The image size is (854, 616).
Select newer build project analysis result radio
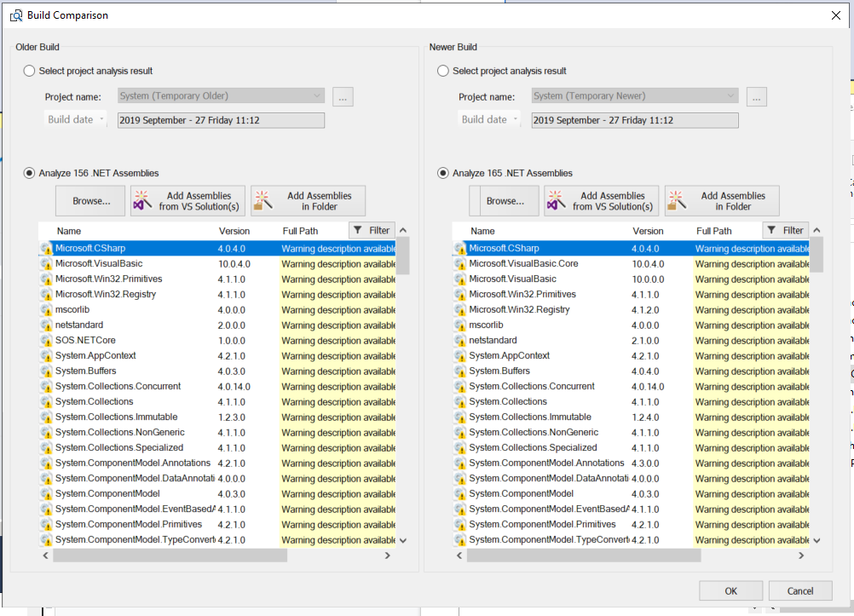coord(443,71)
